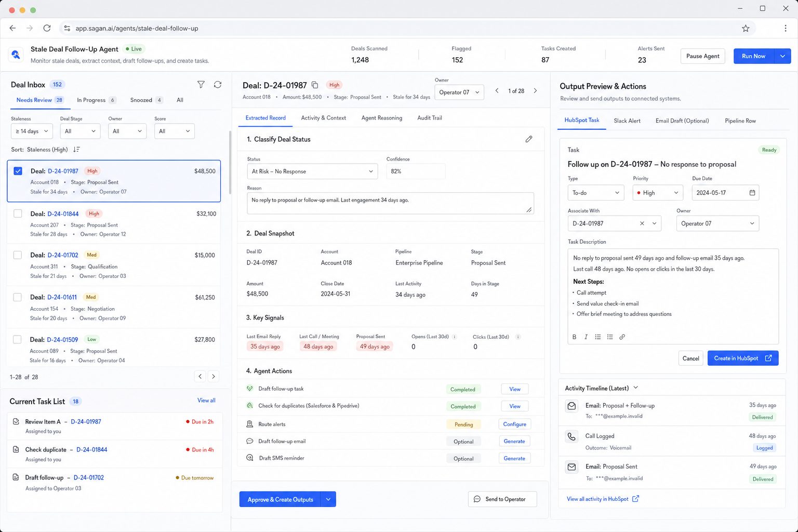Cancel the HubSpot task

(690, 358)
